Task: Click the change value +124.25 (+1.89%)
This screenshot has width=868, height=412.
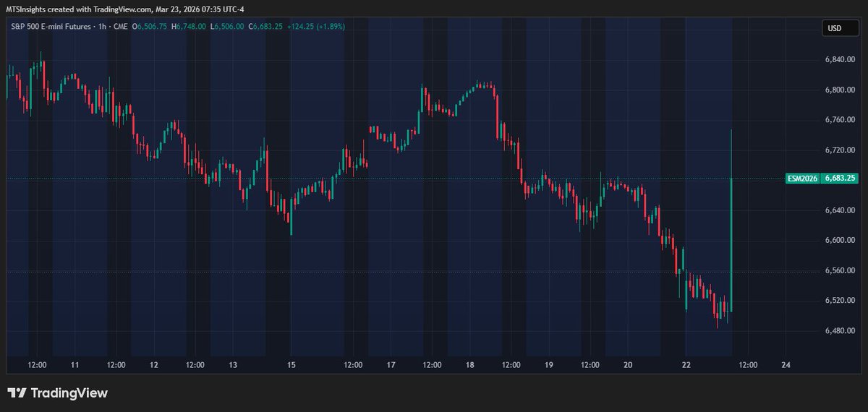Action: 315,26
